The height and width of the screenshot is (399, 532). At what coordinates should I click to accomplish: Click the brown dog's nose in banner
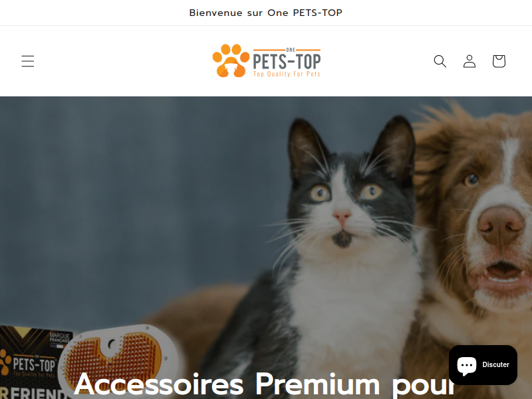(x=500, y=225)
